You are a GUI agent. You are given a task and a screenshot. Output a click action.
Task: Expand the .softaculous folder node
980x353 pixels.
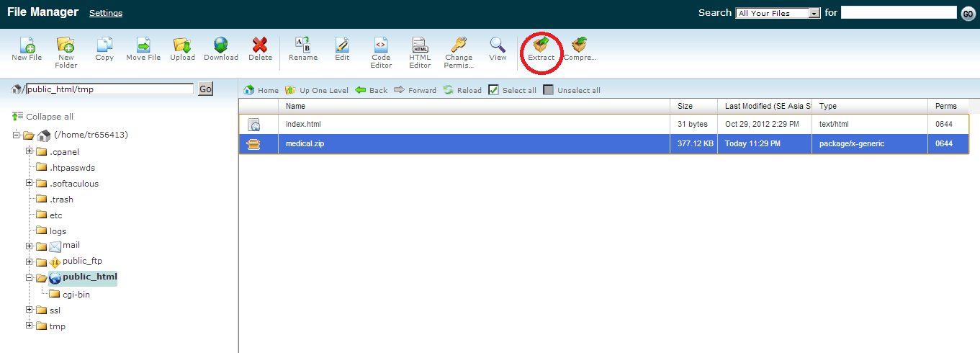pyautogui.click(x=30, y=183)
